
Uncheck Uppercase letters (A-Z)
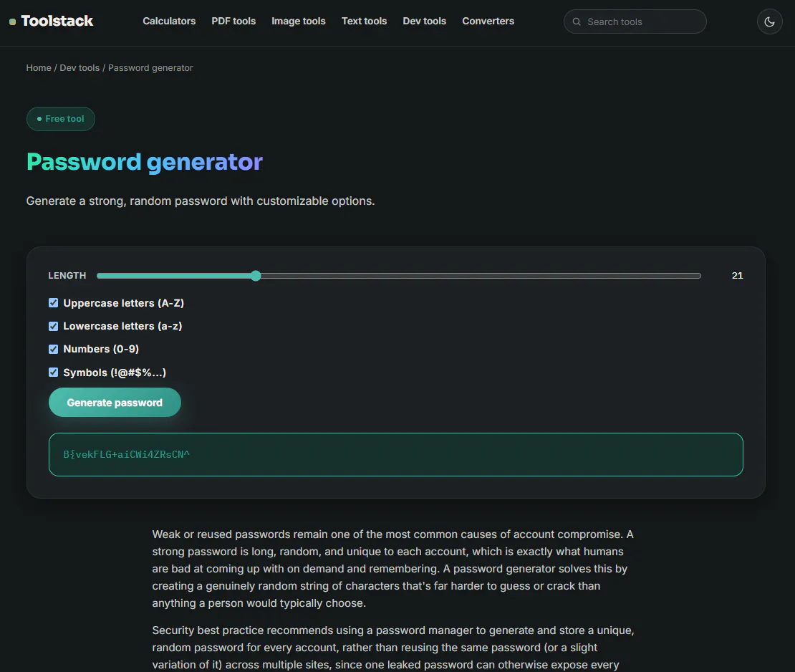(x=53, y=303)
